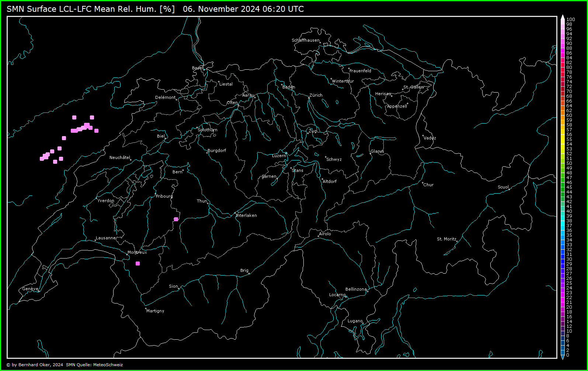Select the 0 value at bottom of color scale
Viewport: 588px width, 371px height.
click(568, 355)
